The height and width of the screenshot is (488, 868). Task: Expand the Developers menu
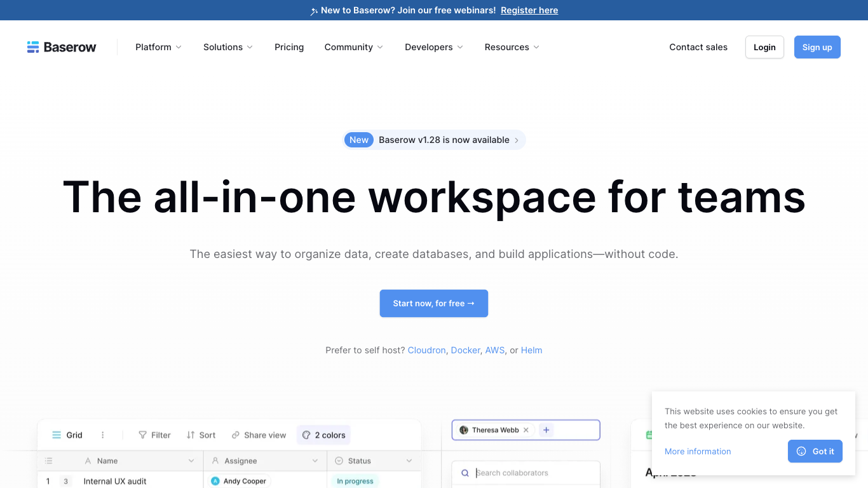[434, 47]
